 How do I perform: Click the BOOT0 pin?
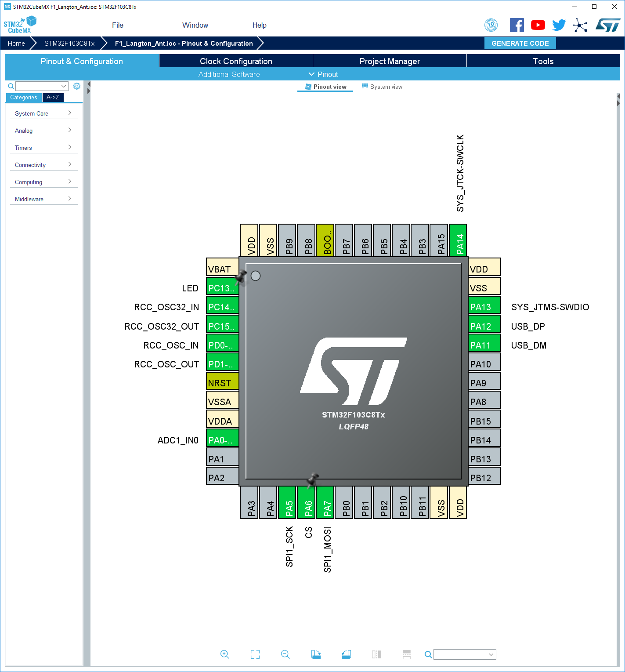click(325, 240)
